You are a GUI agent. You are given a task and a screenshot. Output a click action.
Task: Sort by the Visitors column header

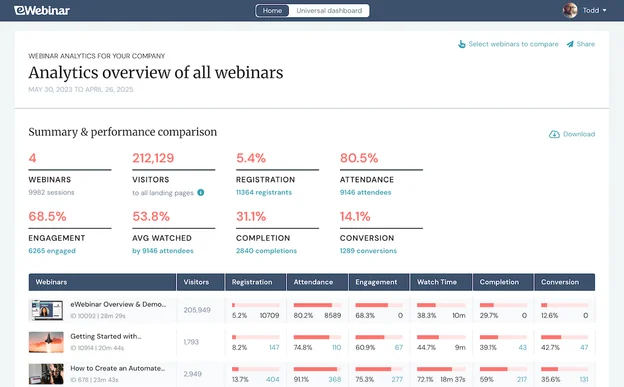[x=201, y=282]
